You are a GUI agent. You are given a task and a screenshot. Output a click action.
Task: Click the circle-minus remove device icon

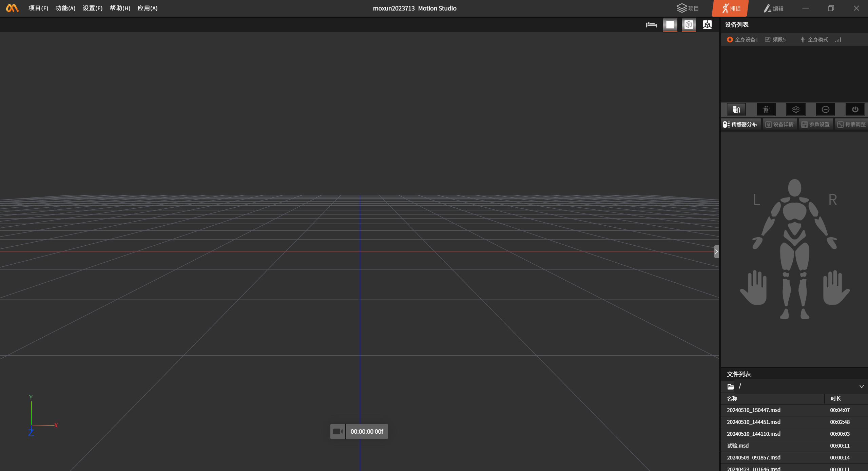[x=825, y=109]
